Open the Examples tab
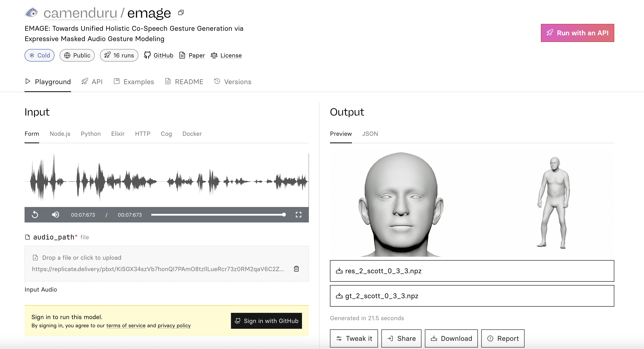The image size is (644, 349). (x=134, y=82)
